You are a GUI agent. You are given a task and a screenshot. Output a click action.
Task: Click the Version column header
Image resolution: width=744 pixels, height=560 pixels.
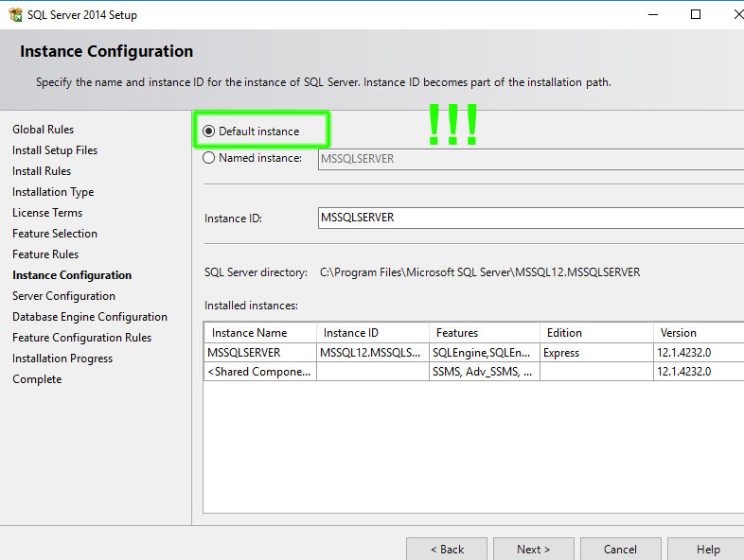(x=699, y=333)
